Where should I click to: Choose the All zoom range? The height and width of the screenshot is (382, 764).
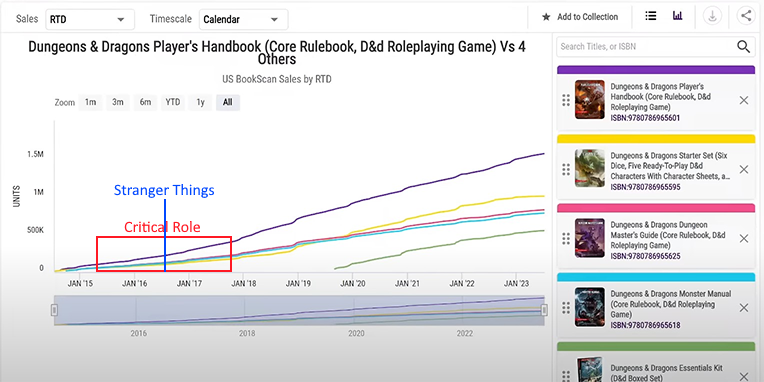coord(228,102)
